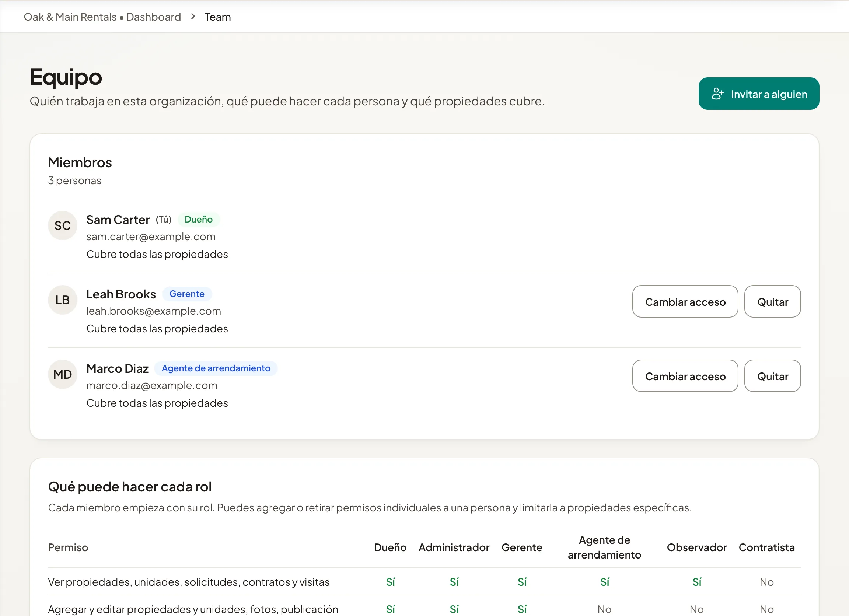
Task: Click the LB avatar of Leah Brooks
Action: 63,300
